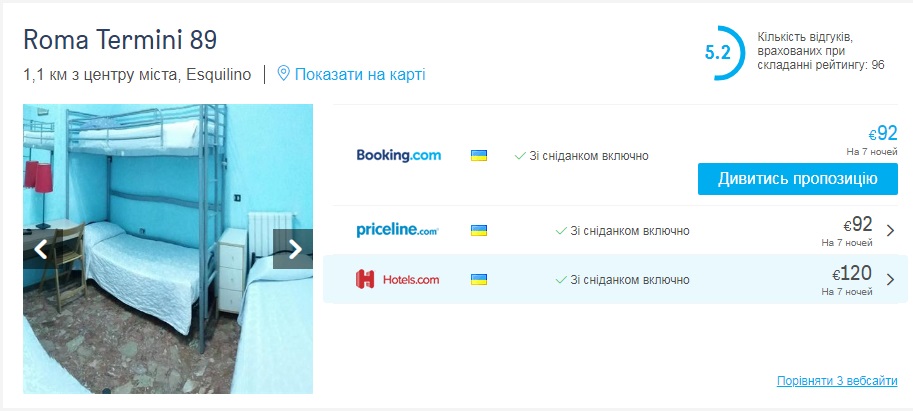Open the Показати на карті link
The height and width of the screenshot is (411, 913).
[360, 75]
